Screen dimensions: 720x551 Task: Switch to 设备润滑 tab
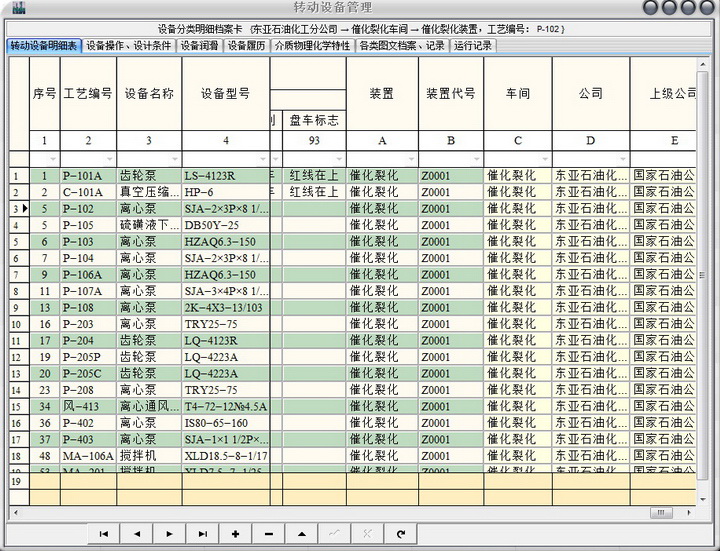coord(198,45)
